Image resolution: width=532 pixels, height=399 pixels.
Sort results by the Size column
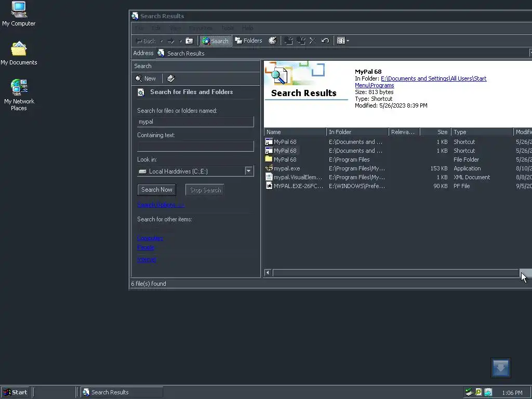click(436, 132)
